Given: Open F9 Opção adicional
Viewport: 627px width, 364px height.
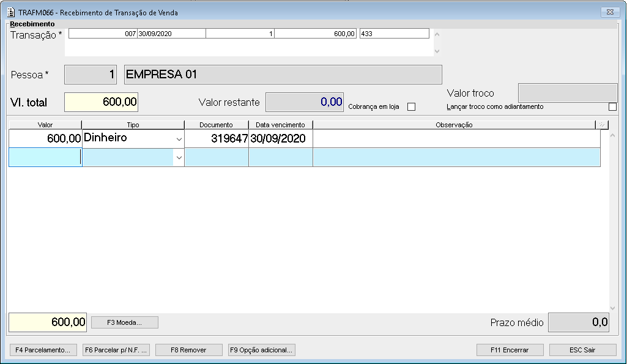Looking at the screenshot, I should 262,350.
